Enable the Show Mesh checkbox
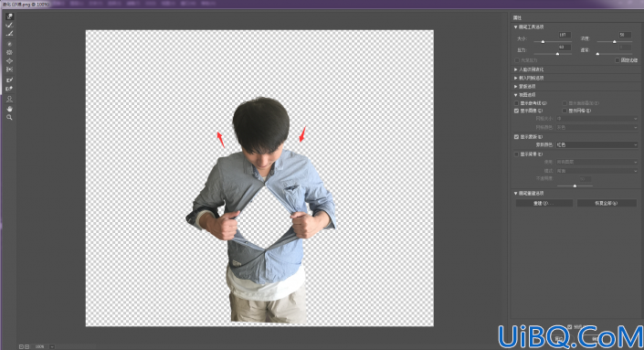Screen dimensions: 644x350 click(x=565, y=111)
